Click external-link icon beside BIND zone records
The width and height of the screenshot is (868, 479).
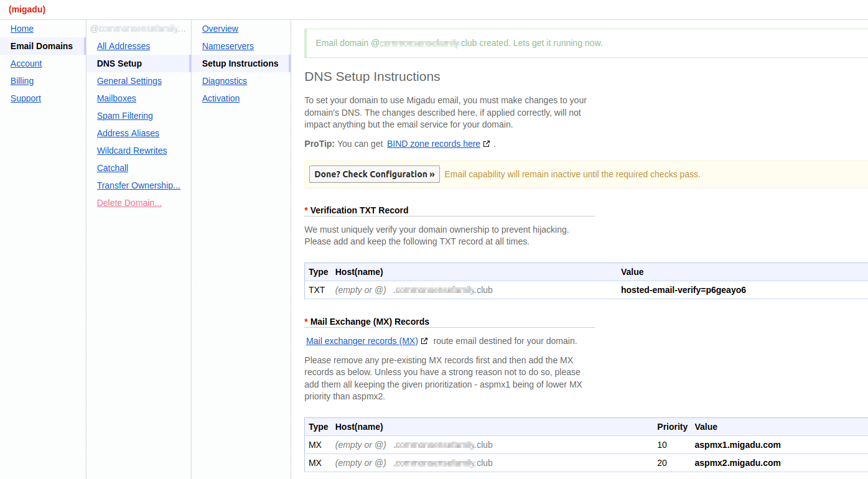[487, 144]
